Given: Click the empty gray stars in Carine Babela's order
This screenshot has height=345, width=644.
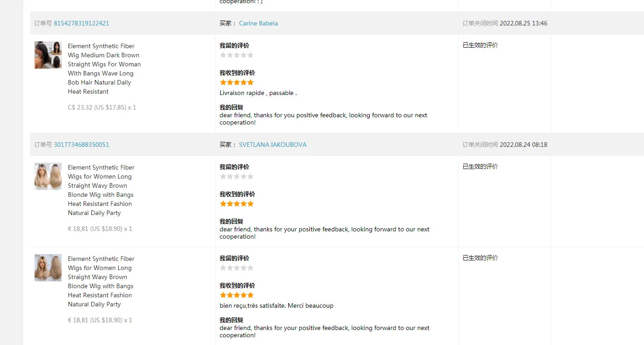Looking at the screenshot, I should (237, 55).
